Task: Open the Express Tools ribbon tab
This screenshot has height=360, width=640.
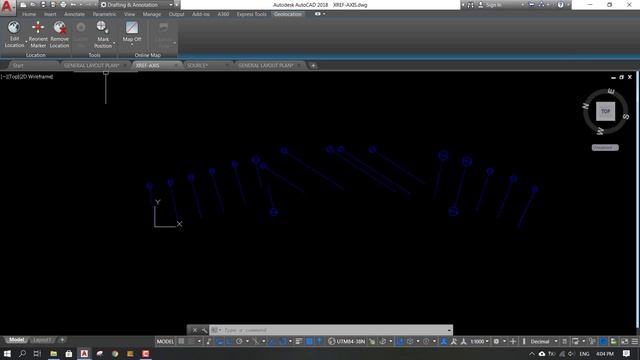Action: tap(251, 14)
